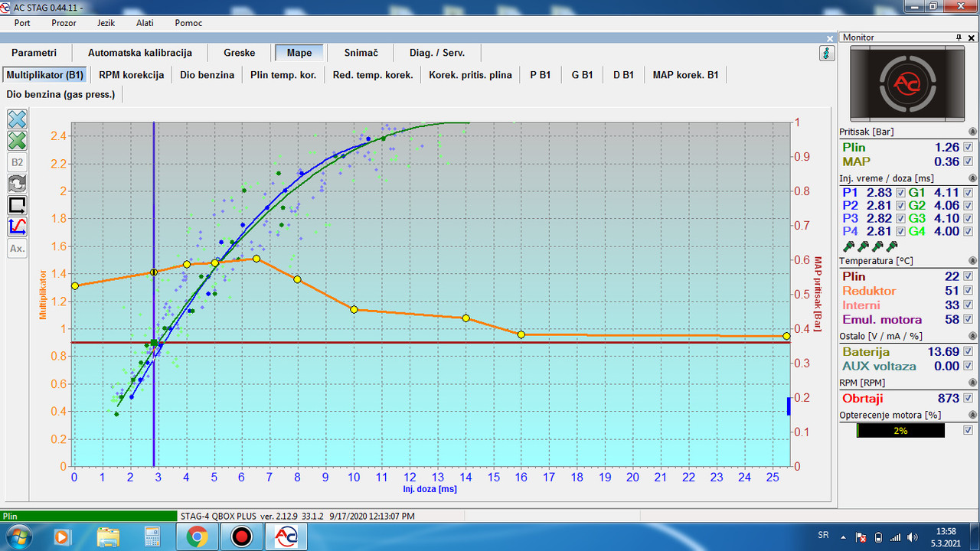Disable the Obrtaji RPM checkbox
This screenshot has width=980, height=551.
[969, 398]
